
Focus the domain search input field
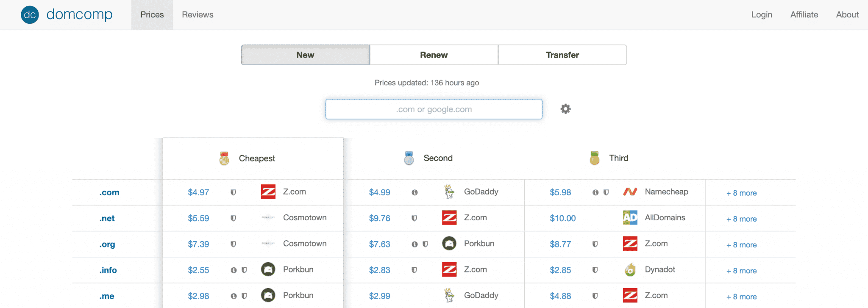point(434,109)
